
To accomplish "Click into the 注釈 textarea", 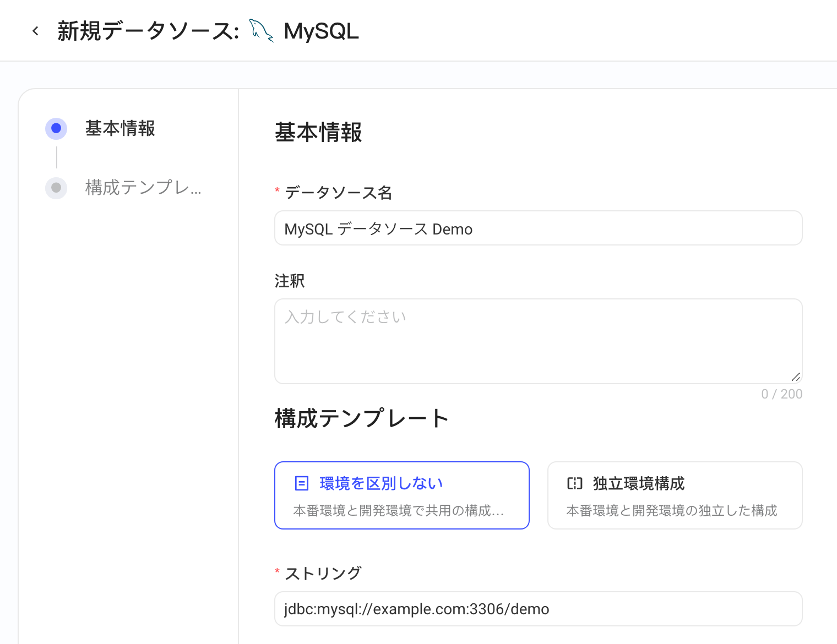I will point(539,341).
